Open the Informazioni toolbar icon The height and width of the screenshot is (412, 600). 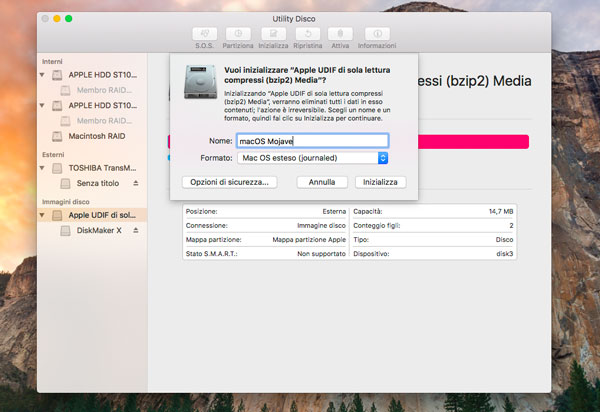[377, 34]
